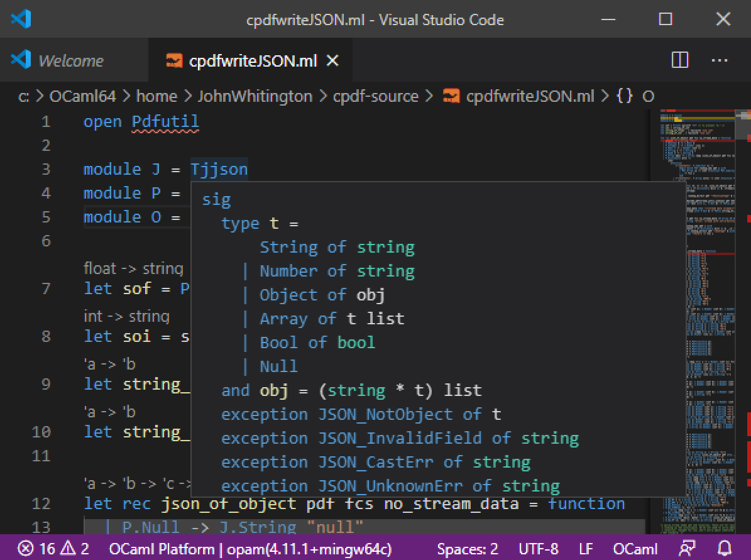Click the OCaml Platform opam status item
The height and width of the screenshot is (560, 751).
pos(250,549)
